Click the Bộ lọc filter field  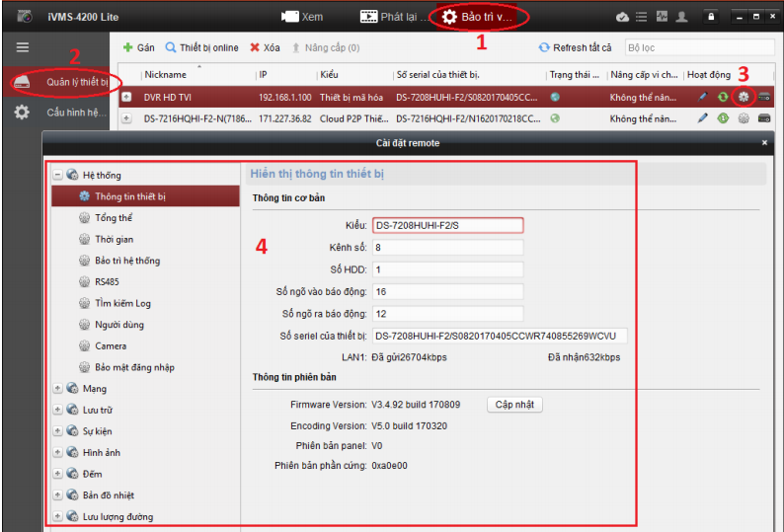click(697, 47)
